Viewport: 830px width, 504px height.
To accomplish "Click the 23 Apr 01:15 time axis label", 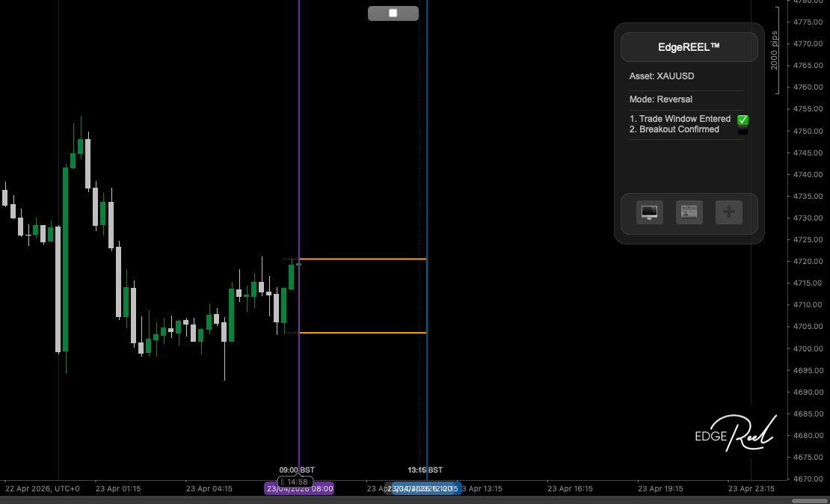I will 118,488.
